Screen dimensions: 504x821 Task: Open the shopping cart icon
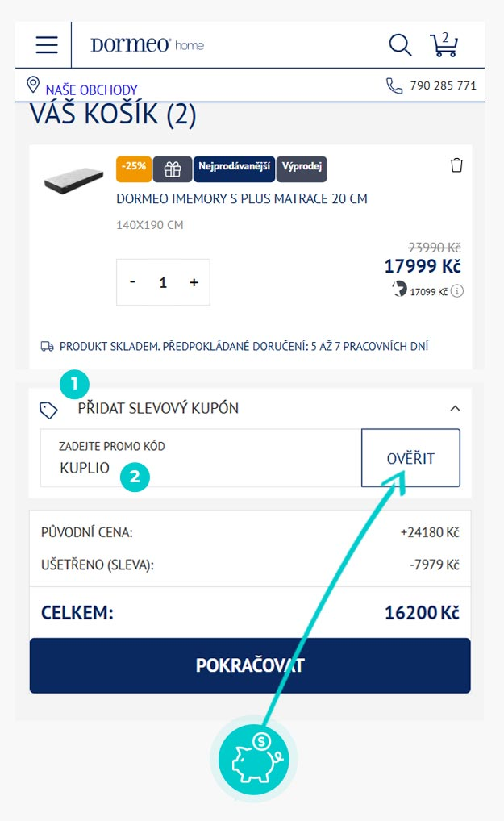point(444,44)
